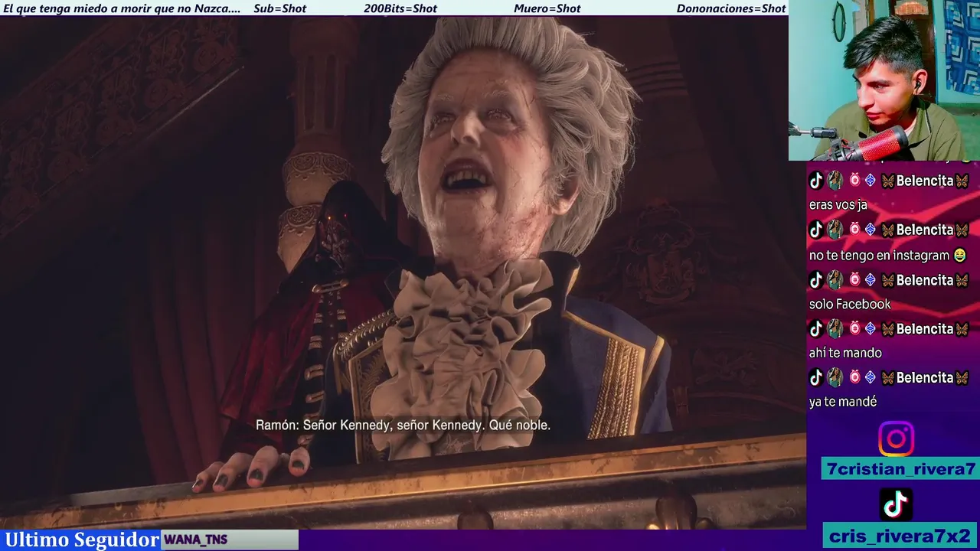The image size is (980, 551).
Task: Click Belencita username heading 'solo Facebook'
Action: tap(925, 279)
